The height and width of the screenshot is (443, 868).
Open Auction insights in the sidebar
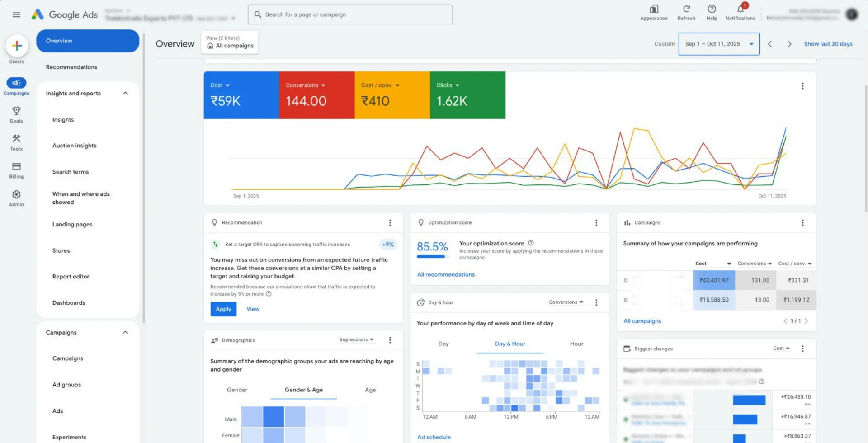(75, 146)
